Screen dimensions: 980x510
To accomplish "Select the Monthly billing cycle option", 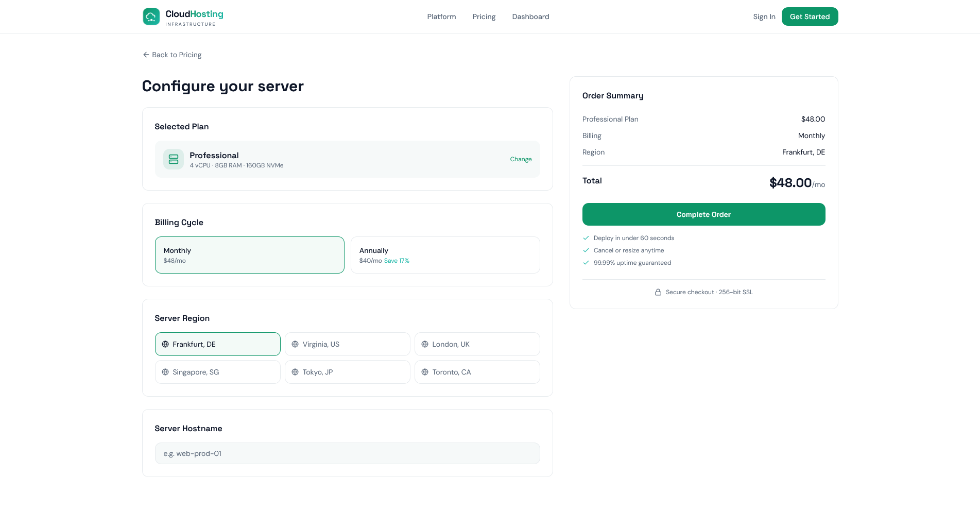I will click(x=249, y=255).
